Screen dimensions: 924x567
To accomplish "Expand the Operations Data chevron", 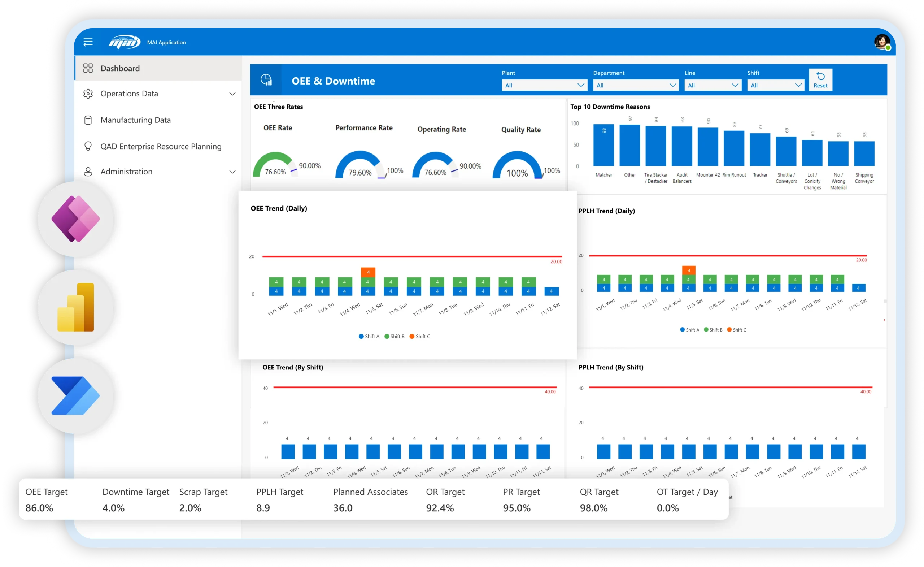I will 232,94.
